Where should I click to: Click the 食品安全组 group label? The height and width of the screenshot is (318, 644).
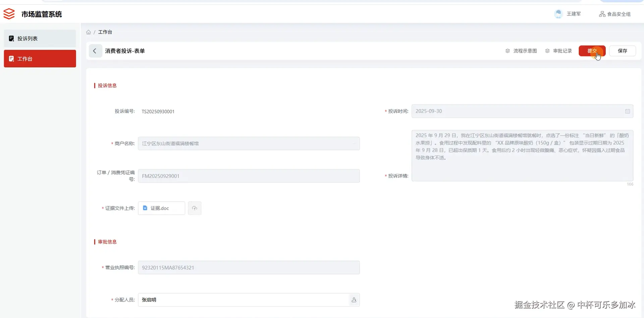pos(619,14)
